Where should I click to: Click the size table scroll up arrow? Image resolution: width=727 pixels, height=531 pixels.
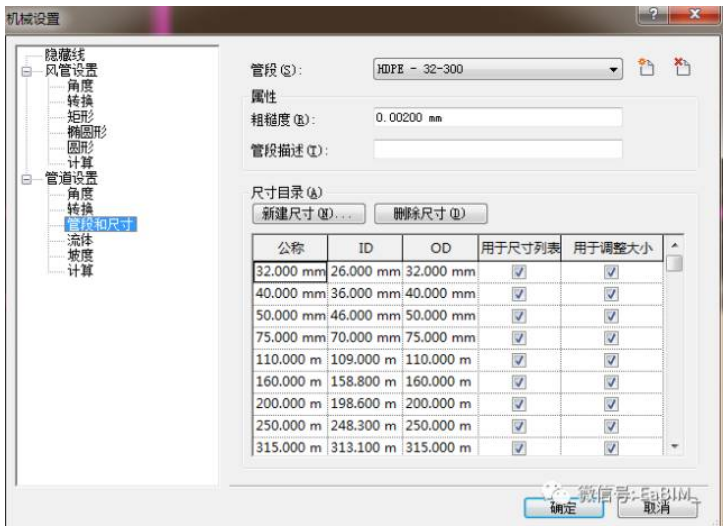pyautogui.click(x=675, y=245)
